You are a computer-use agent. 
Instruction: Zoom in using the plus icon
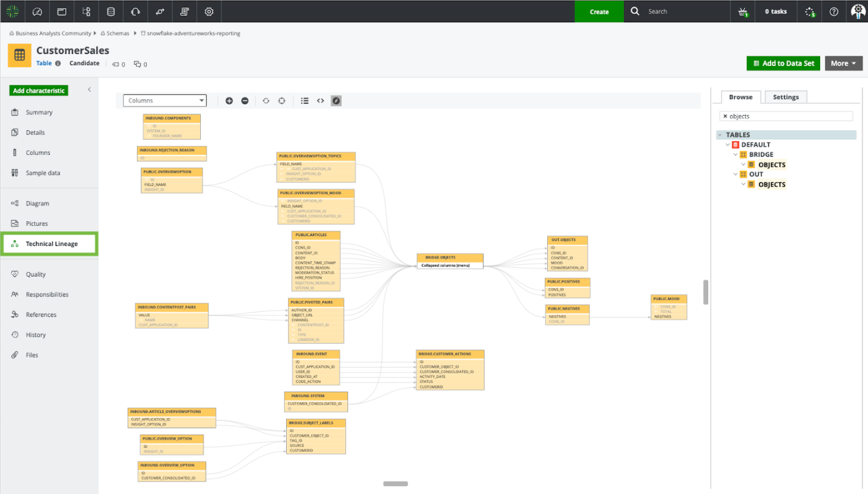229,101
